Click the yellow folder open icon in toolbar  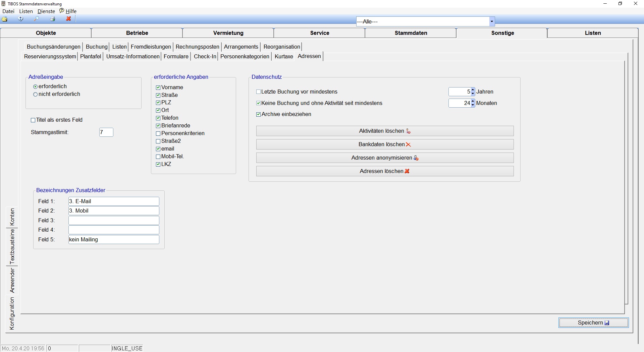coord(5,19)
